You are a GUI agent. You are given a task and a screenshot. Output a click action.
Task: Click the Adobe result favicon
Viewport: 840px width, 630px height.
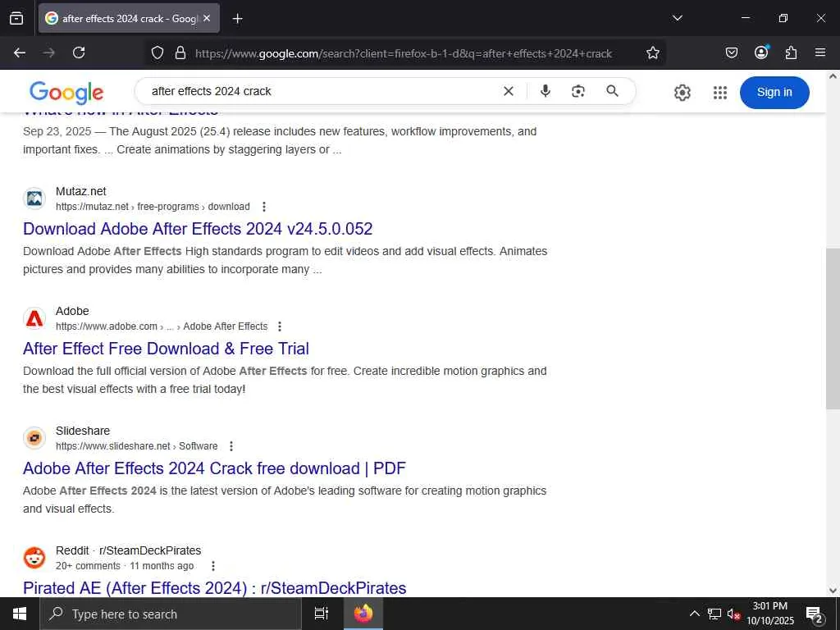tap(34, 319)
